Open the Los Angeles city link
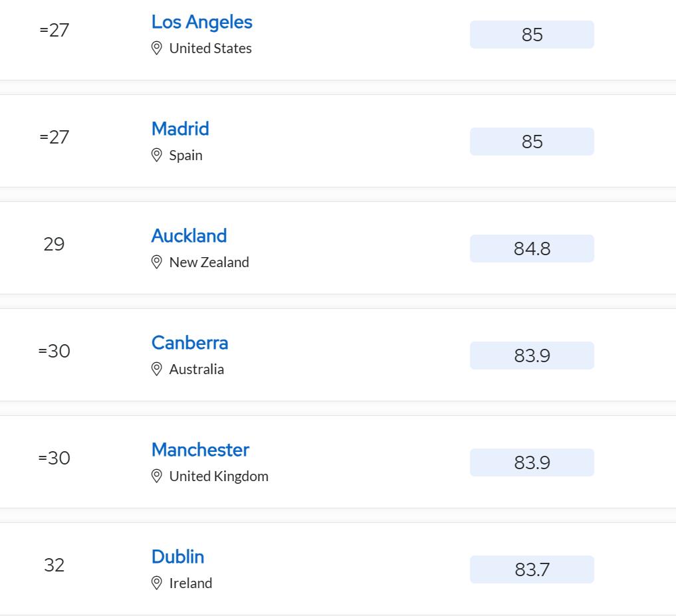Image resolution: width=676 pixels, height=616 pixels. pos(201,22)
